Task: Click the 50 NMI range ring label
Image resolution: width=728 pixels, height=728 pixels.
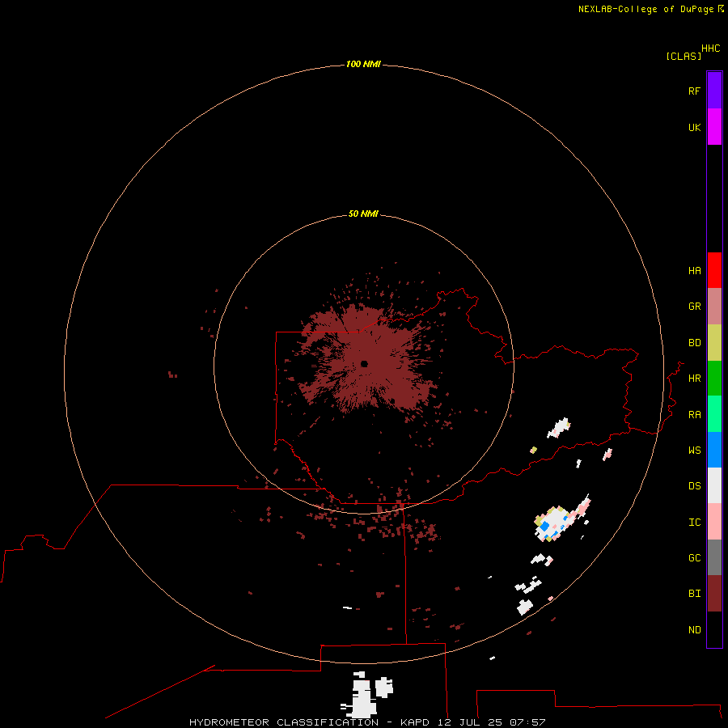Action: [x=363, y=214]
